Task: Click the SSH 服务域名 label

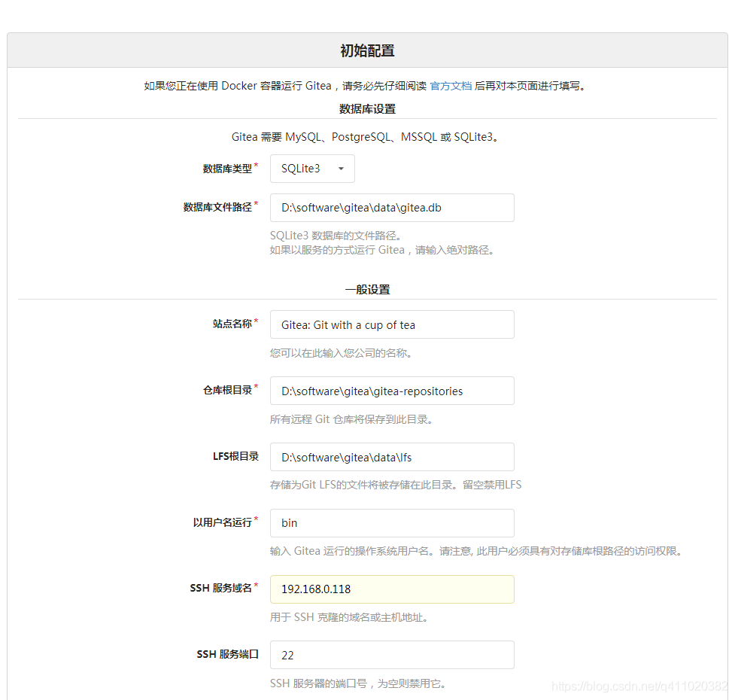Action: point(221,589)
